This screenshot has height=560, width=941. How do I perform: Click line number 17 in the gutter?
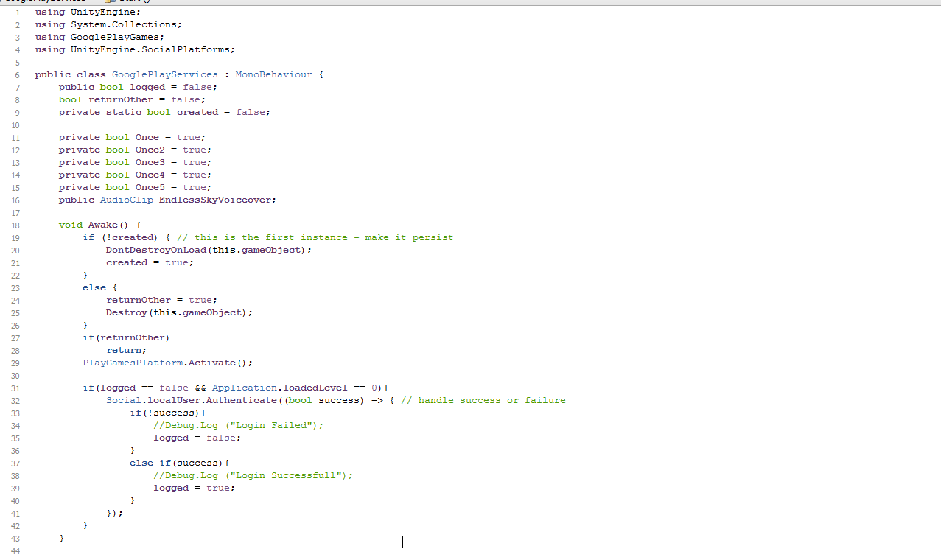click(x=15, y=212)
